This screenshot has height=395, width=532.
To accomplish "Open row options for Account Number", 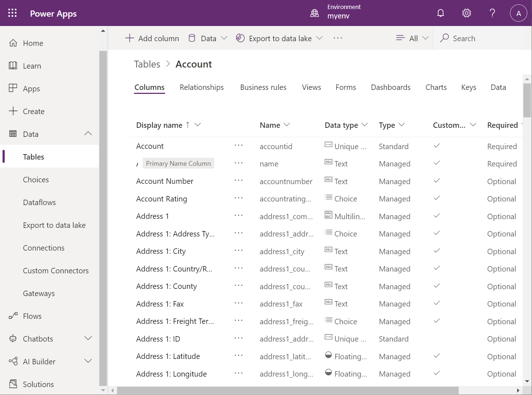I will 238,181.
